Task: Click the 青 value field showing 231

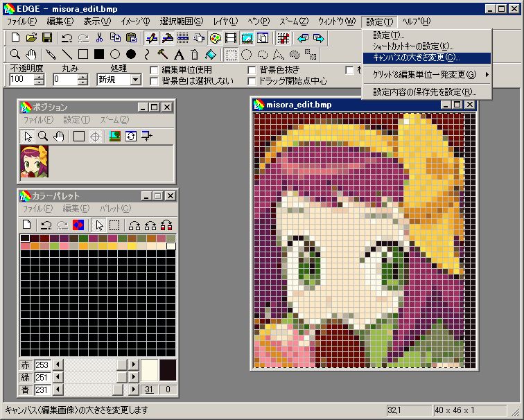Action: coord(42,390)
